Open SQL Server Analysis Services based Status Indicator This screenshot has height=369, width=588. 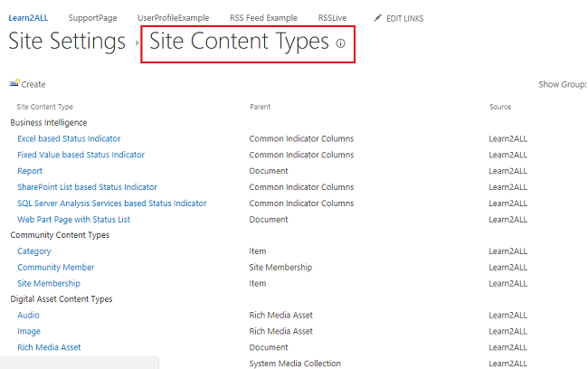point(112,203)
